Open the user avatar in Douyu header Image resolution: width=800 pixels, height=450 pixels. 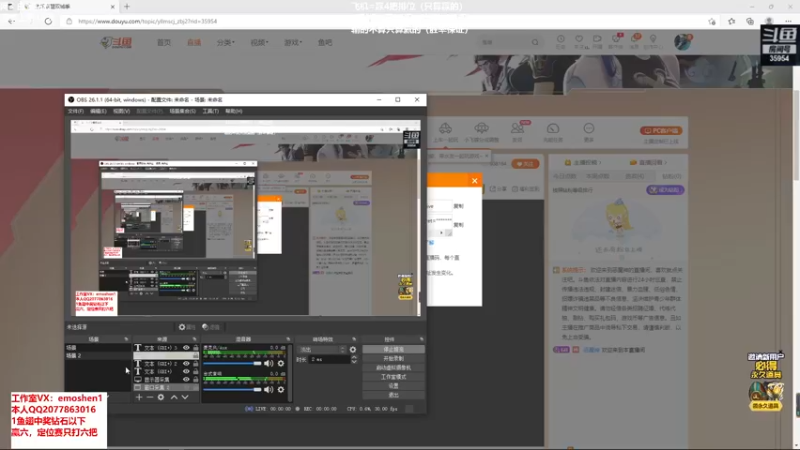pyautogui.click(x=682, y=42)
